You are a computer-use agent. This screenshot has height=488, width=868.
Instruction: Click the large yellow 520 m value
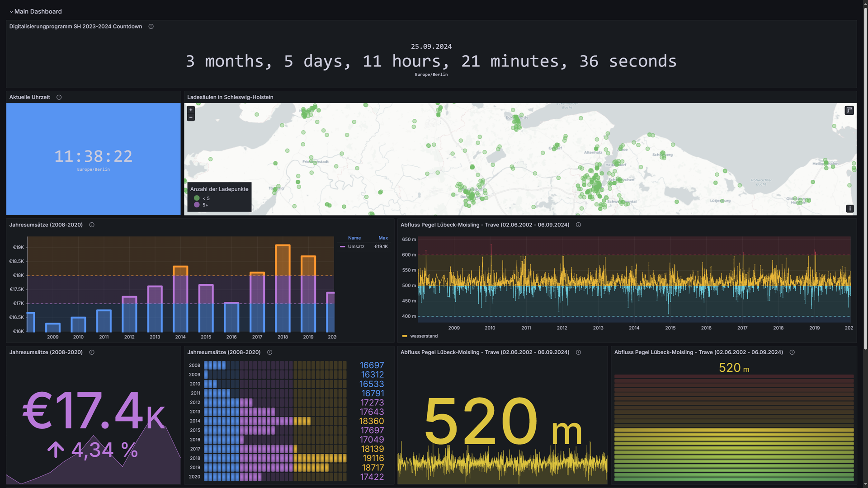(x=503, y=421)
